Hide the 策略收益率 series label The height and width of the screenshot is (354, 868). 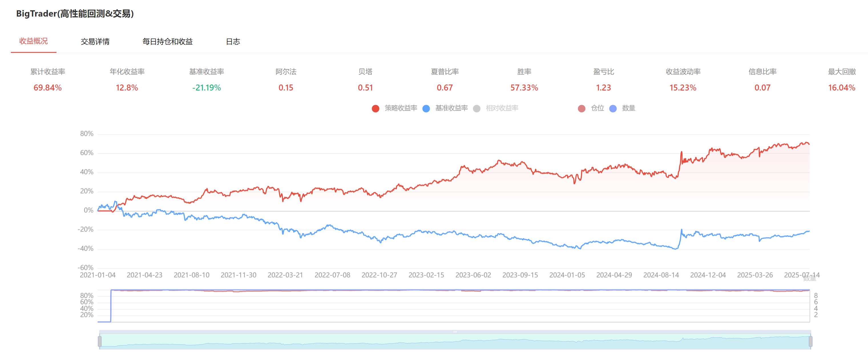coord(401,108)
